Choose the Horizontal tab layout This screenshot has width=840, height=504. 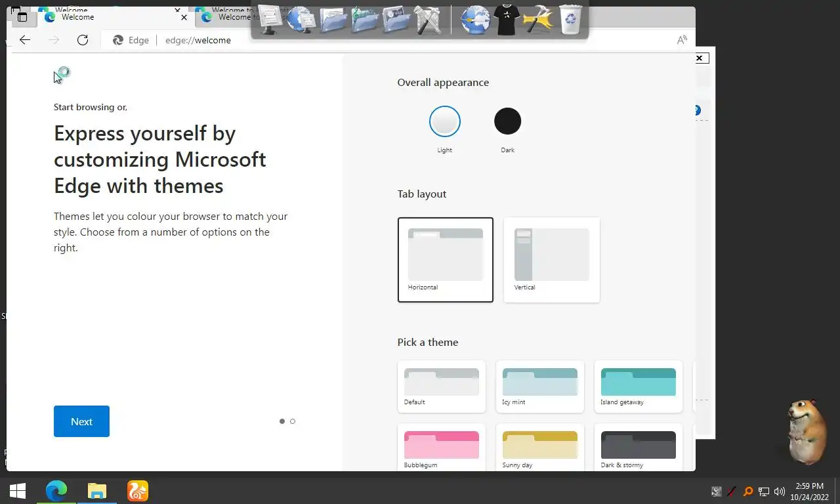[445, 260]
